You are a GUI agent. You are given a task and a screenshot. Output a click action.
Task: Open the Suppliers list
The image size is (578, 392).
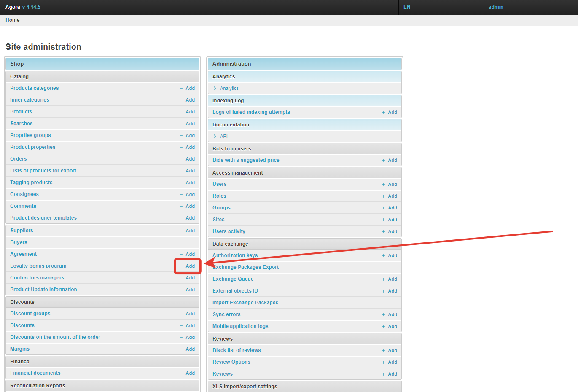[x=22, y=231]
